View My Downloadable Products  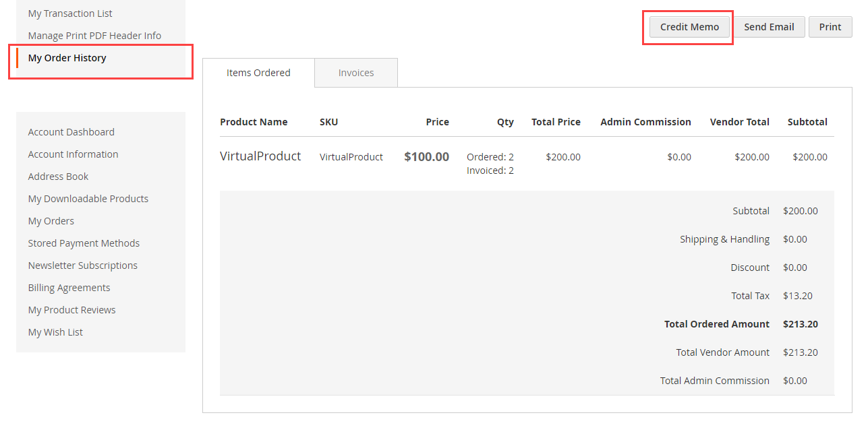tap(88, 199)
